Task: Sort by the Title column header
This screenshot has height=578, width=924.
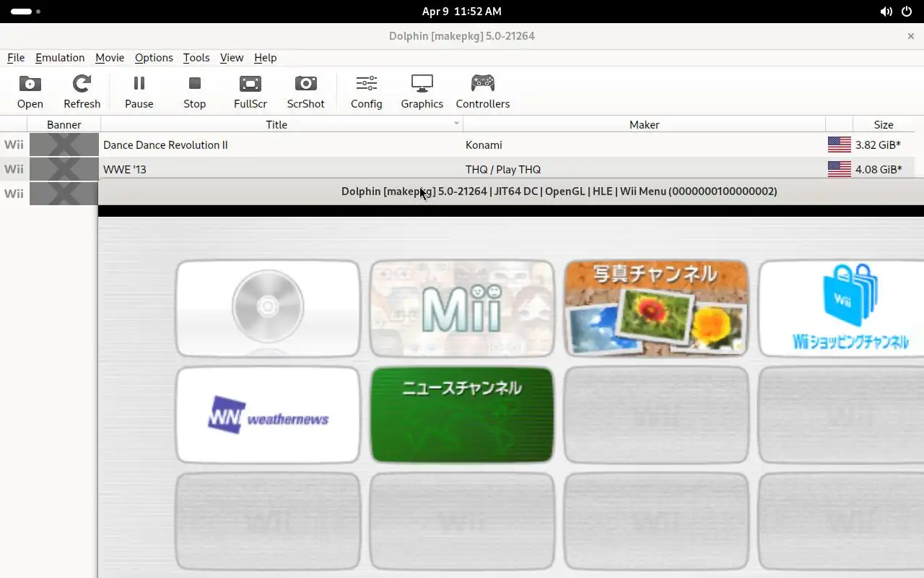Action: (x=282, y=124)
